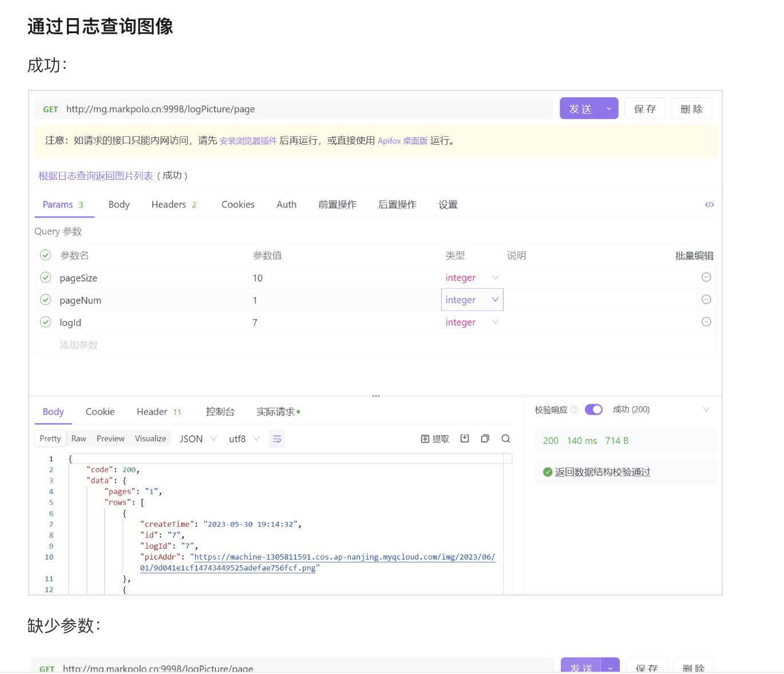This screenshot has width=784, height=674.
Task: Click the code generation icon
Action: (x=709, y=204)
